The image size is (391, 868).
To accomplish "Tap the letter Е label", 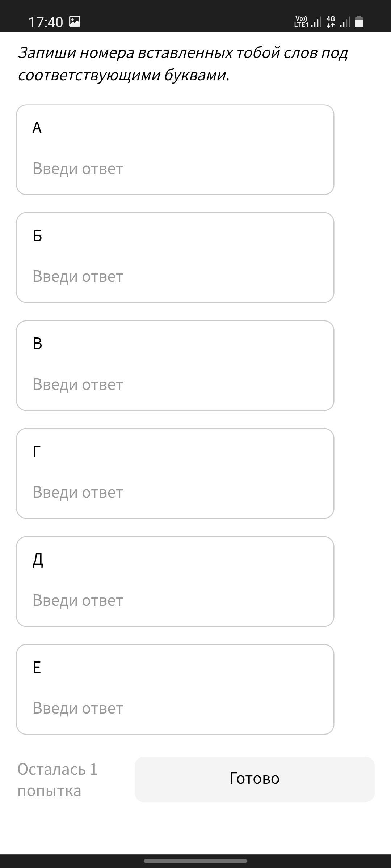I will (37, 668).
